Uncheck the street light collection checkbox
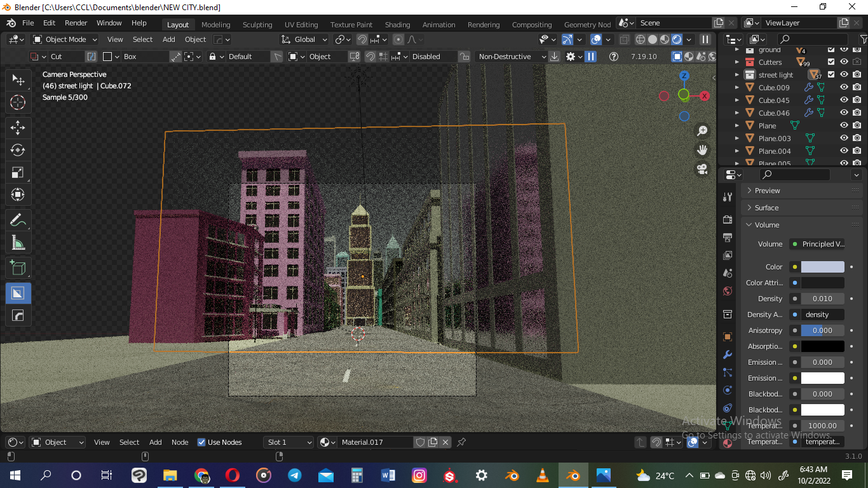 831,75
